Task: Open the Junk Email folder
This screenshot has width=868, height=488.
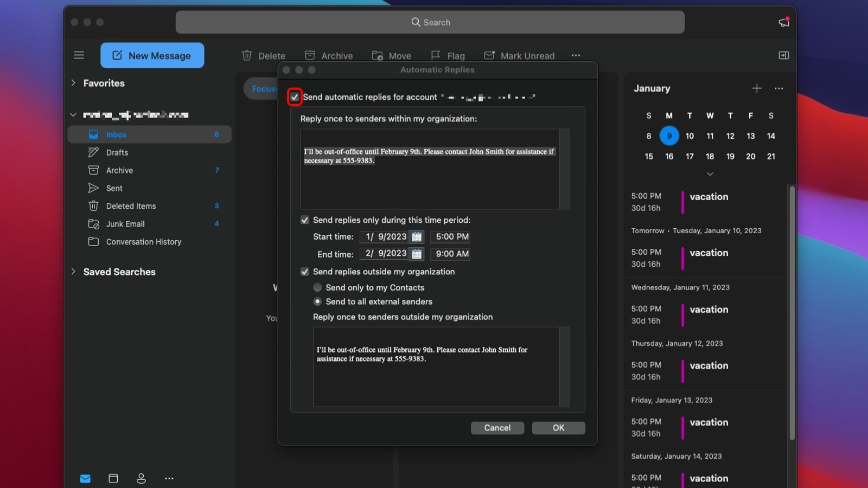Action: [x=150, y=224]
